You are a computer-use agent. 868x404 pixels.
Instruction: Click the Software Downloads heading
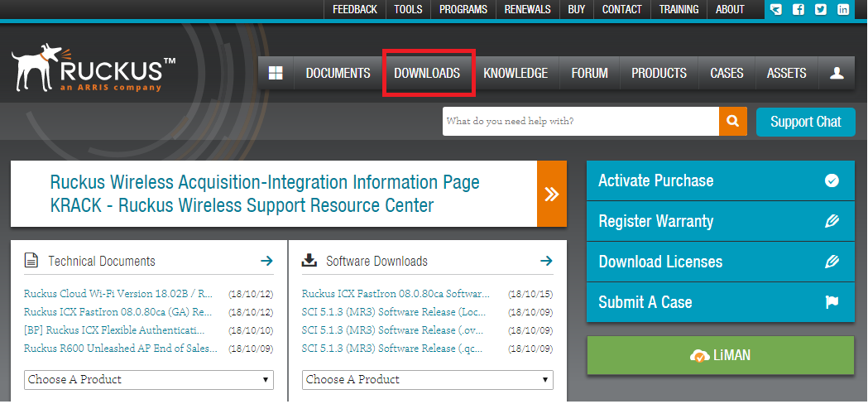click(x=377, y=261)
